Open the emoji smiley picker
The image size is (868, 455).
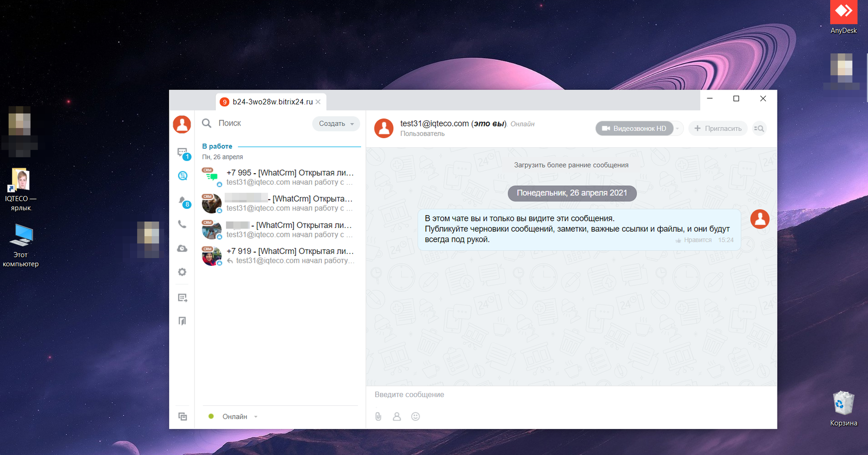[415, 416]
